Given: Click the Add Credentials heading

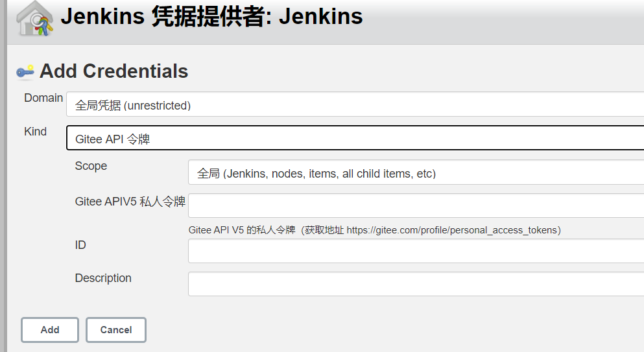Looking at the screenshot, I should 113,71.
